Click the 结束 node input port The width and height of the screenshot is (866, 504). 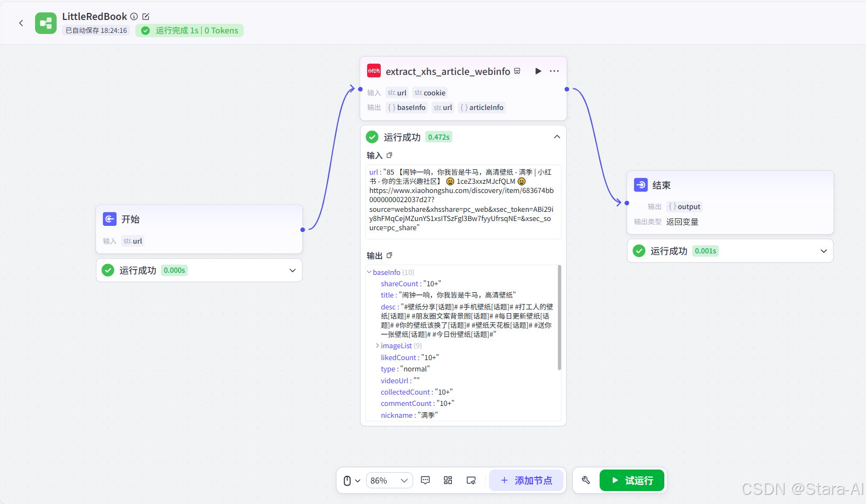pos(627,203)
